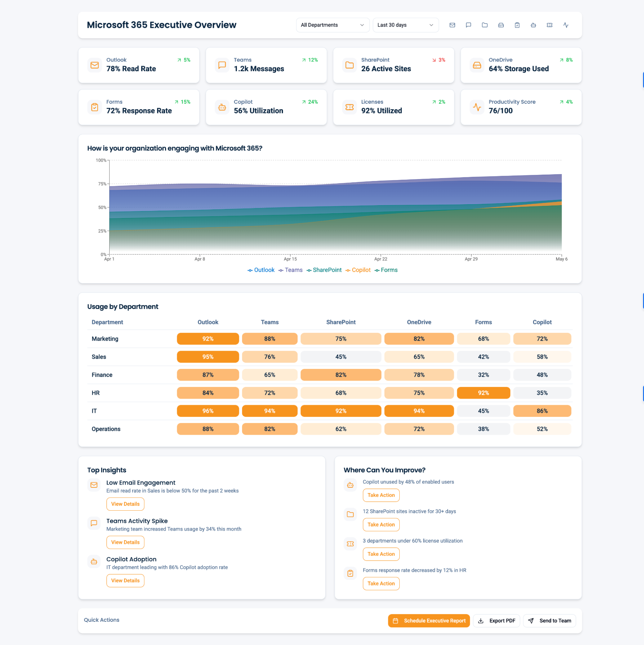Click the folder icon in header toolbar
Screen dimensions: 644x645
(x=484, y=25)
